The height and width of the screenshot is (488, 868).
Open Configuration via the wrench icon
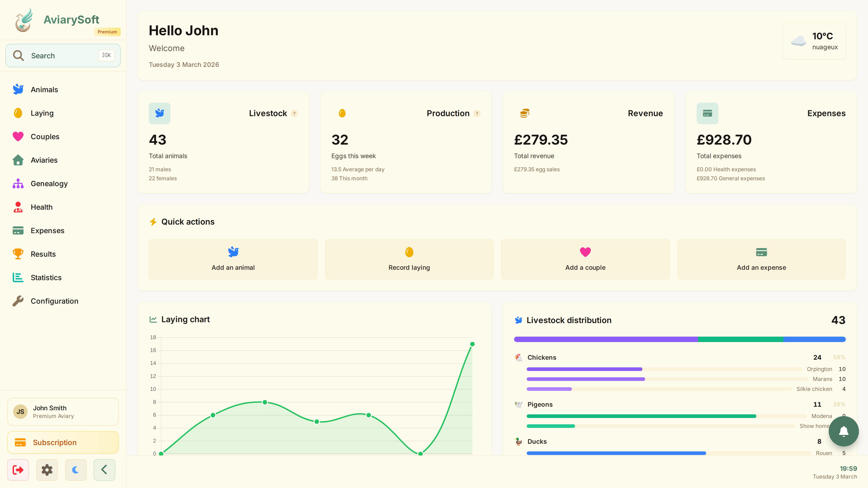pyautogui.click(x=18, y=301)
